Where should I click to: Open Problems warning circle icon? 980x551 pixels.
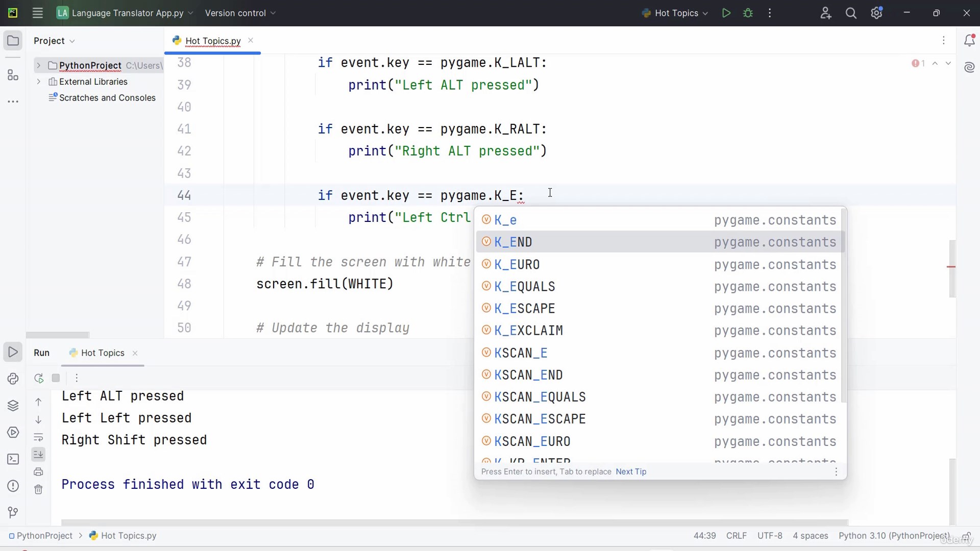click(x=13, y=486)
